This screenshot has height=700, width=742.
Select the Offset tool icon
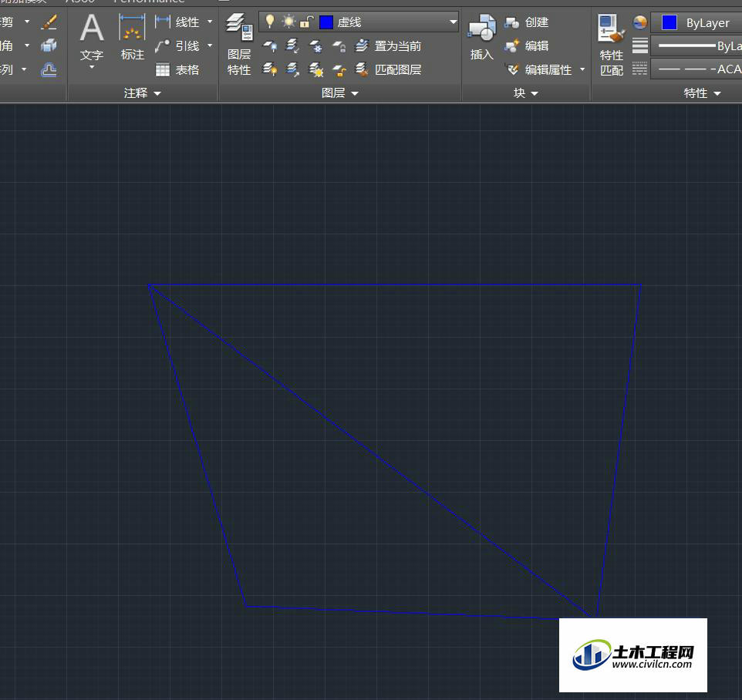coord(49,70)
